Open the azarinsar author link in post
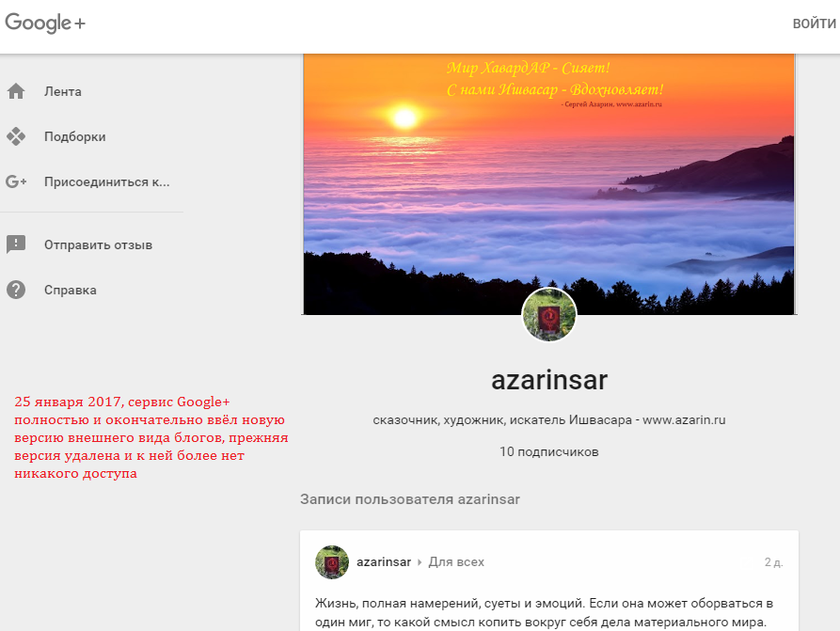This screenshot has width=840, height=631. (x=383, y=562)
